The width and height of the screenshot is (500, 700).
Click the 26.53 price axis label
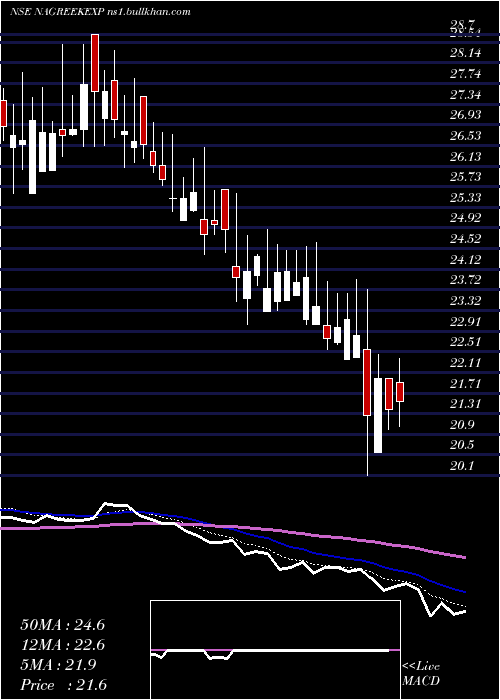coord(466,136)
